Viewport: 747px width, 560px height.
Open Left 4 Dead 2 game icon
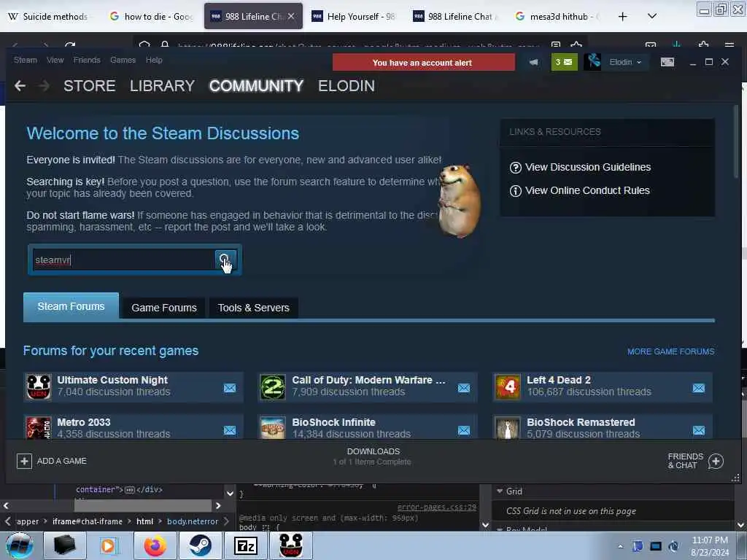tap(508, 386)
